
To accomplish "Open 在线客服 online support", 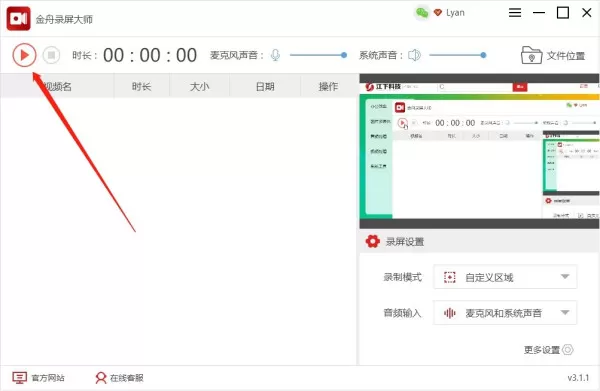I will click(x=119, y=378).
